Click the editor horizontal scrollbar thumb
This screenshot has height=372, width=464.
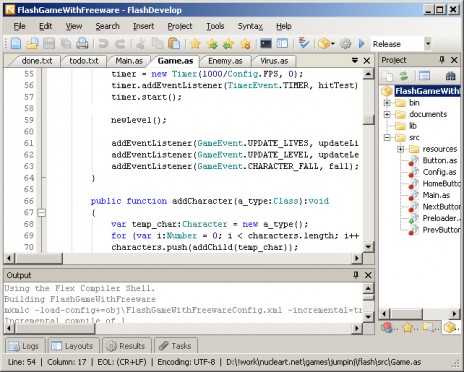coord(39,258)
